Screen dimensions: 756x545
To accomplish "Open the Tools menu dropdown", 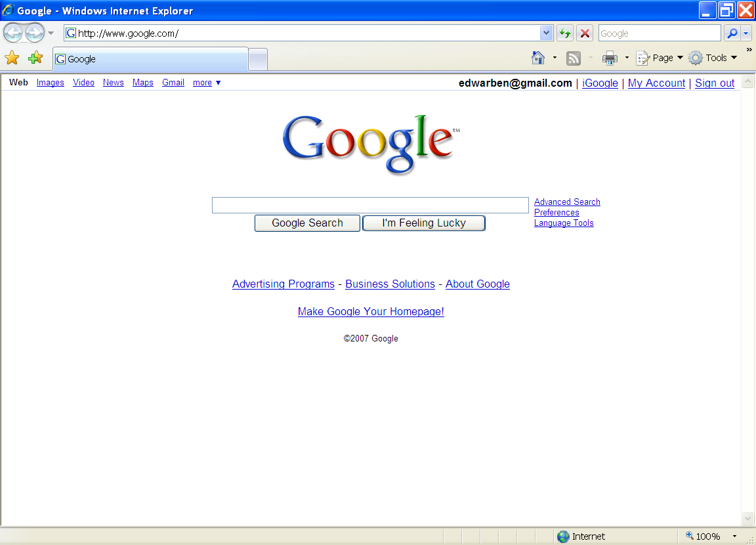I will pos(713,58).
